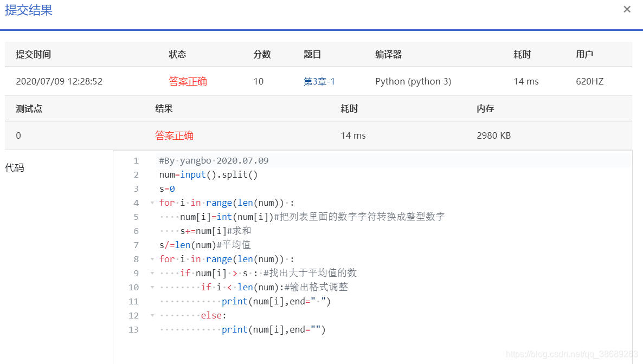Click line number 1 in the gutter
The image size is (643, 364).
[x=136, y=161]
